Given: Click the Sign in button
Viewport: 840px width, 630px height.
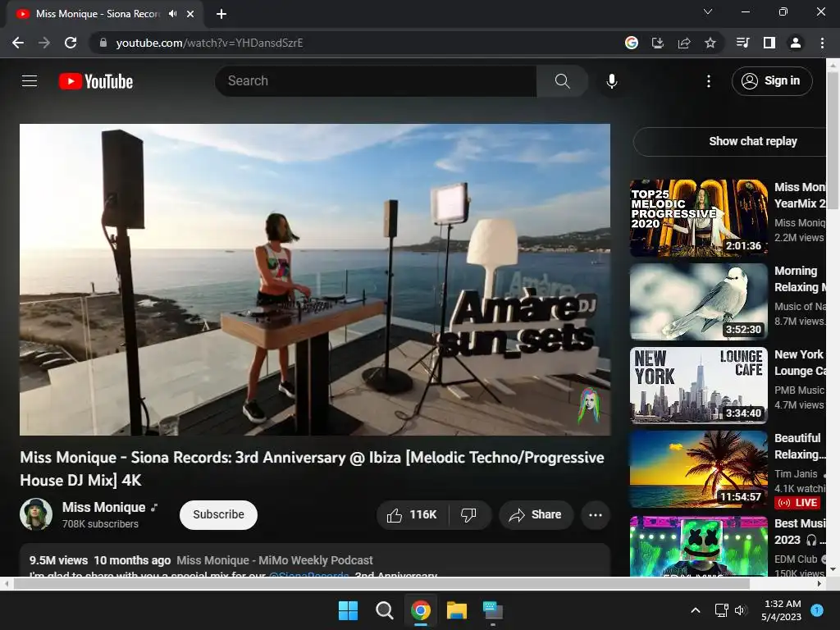Looking at the screenshot, I should pos(771,81).
